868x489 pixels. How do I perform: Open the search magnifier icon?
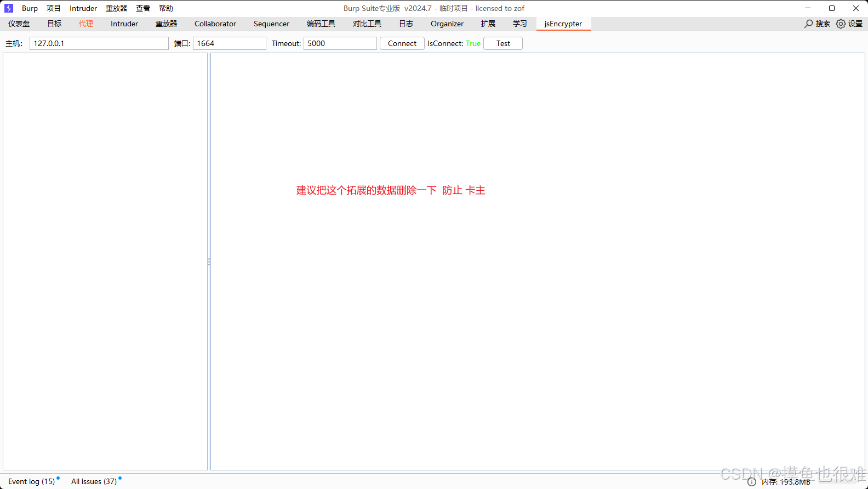[808, 24]
